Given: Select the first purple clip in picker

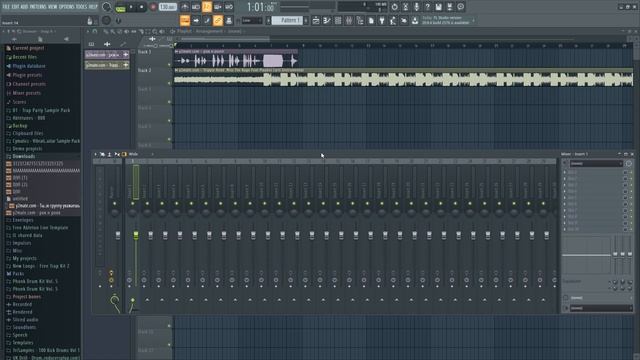Looking at the screenshot, I should [x=107, y=55].
